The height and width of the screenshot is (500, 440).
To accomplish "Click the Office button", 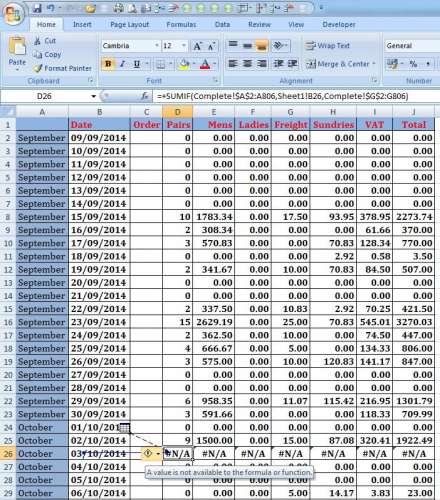I will [x=13, y=14].
